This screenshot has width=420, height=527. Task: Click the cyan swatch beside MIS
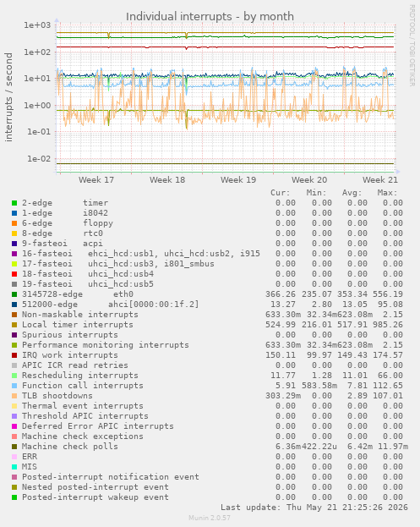point(14,467)
